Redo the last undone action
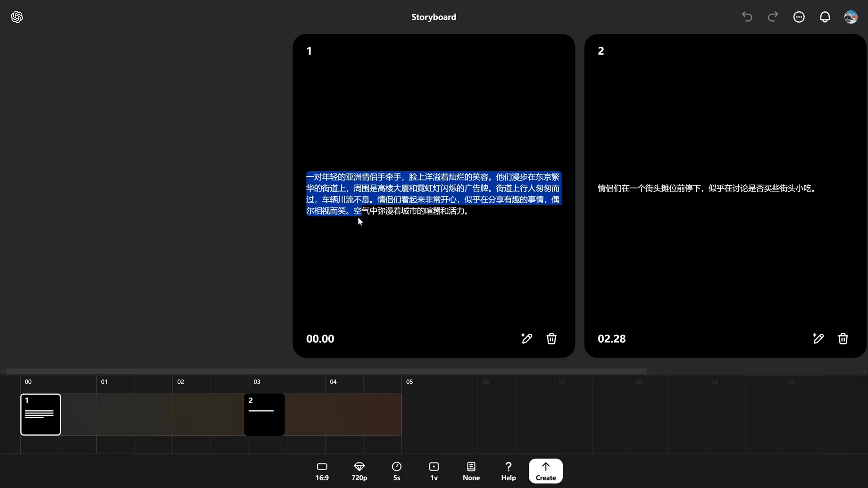 click(773, 17)
